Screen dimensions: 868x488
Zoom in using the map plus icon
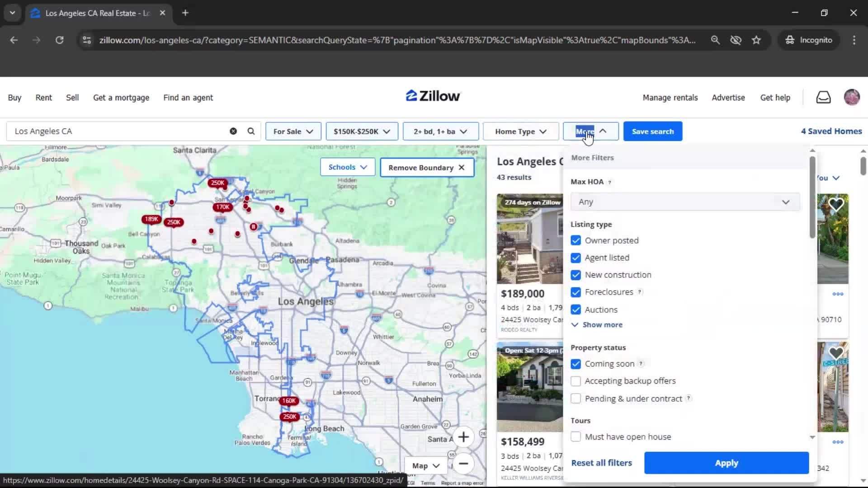pos(463,437)
